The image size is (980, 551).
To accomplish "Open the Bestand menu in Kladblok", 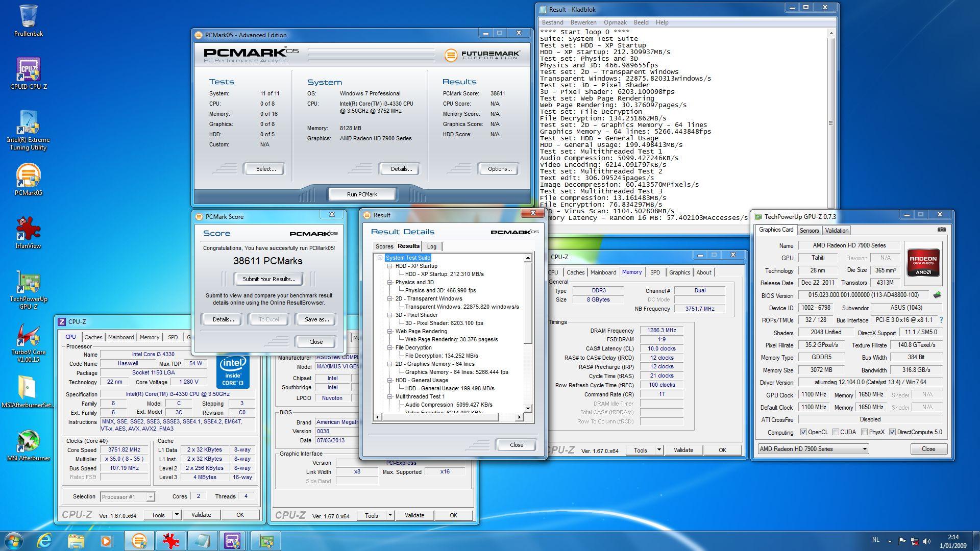I will pyautogui.click(x=552, y=22).
